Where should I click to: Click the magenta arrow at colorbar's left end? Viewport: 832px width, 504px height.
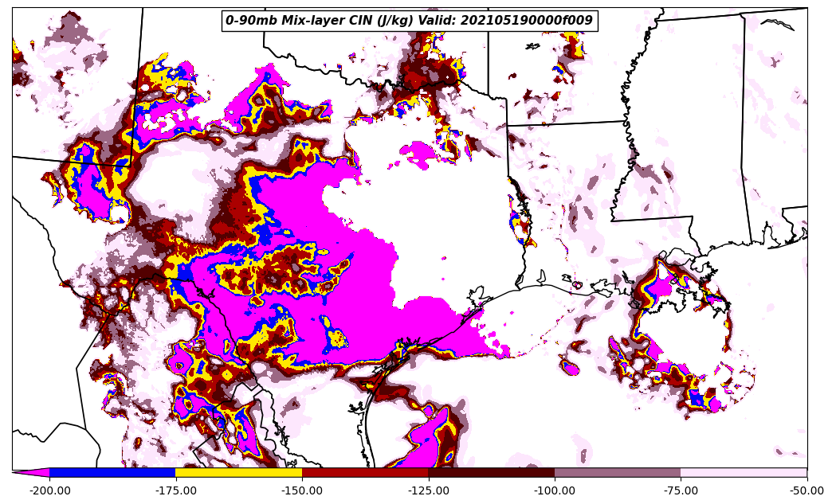pyautogui.click(x=32, y=473)
